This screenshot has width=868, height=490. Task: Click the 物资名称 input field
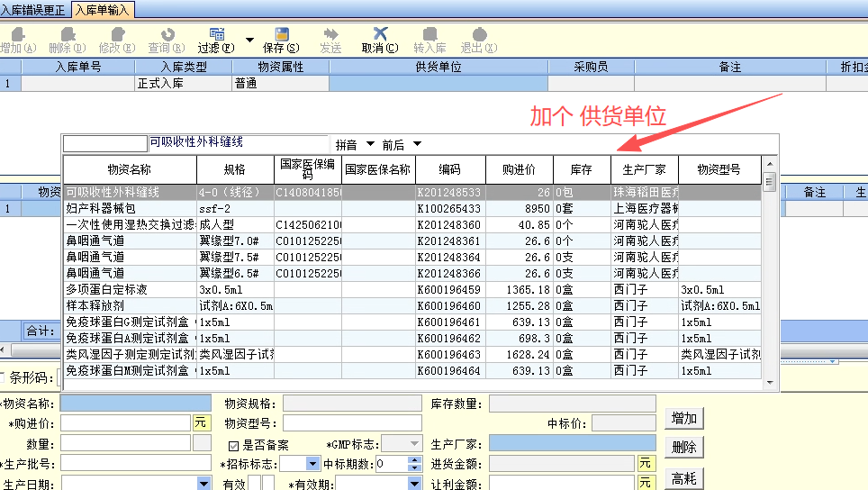[136, 403]
